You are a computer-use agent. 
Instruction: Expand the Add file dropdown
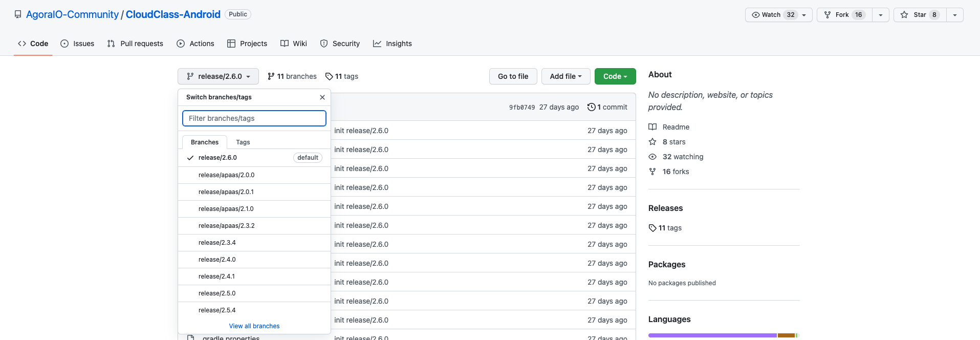[x=566, y=76]
